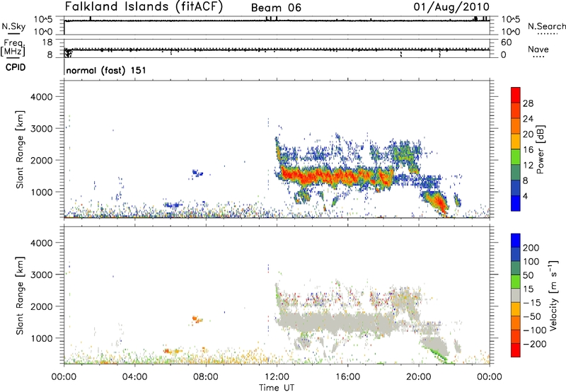The width and height of the screenshot is (566, 392).
Task: Click the '08:00' time tick label
Action: (206, 377)
